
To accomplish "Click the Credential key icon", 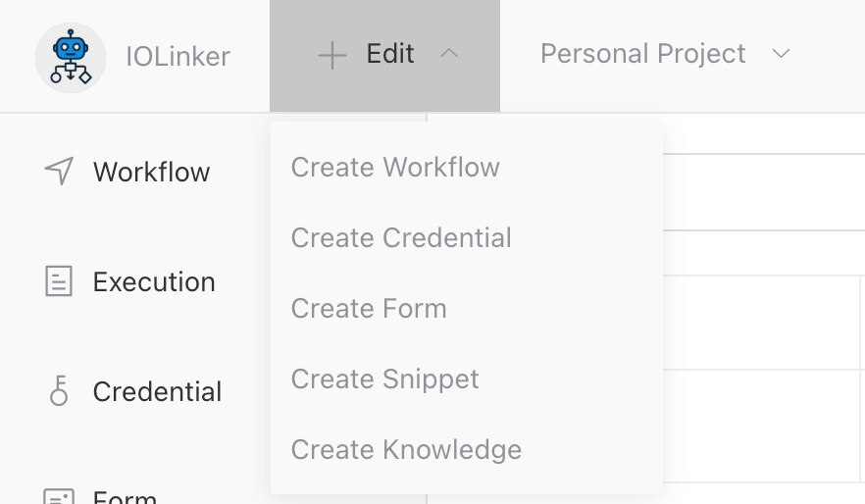I will coord(59,391).
